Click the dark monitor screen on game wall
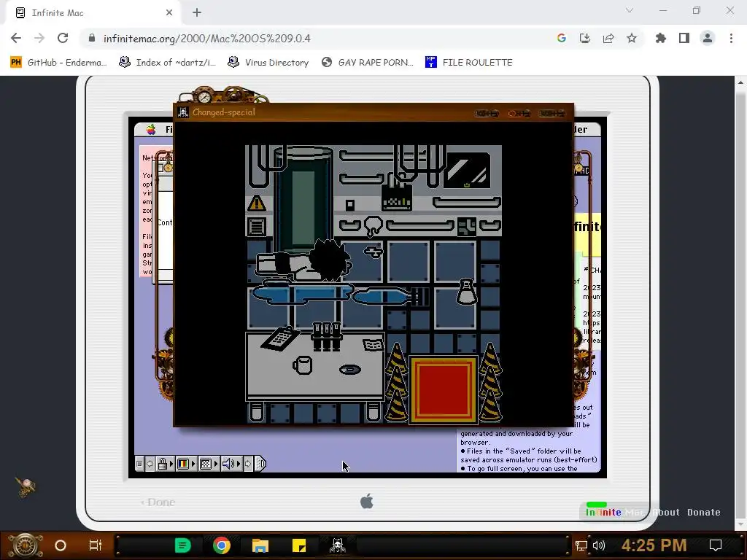The image size is (747, 560). 467,170
